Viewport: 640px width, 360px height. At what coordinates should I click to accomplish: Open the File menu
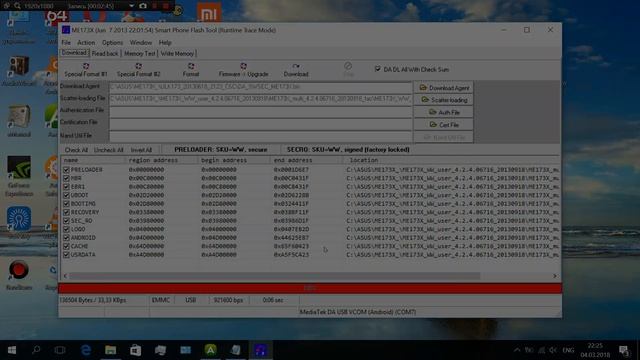(x=66, y=42)
